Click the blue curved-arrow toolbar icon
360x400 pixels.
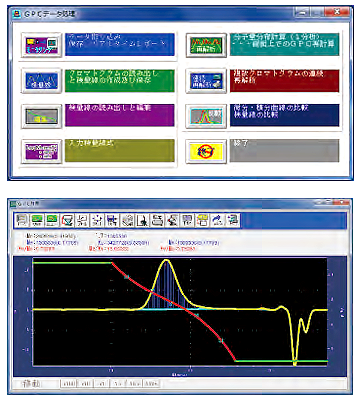click(217, 220)
